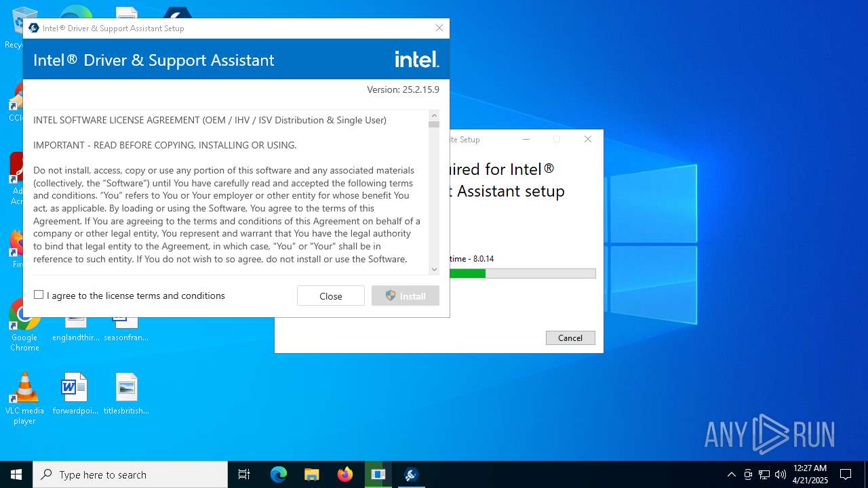Image resolution: width=868 pixels, height=488 pixels.
Task: Switch to Intel Driver Assistant taskbar item
Action: pyautogui.click(x=411, y=474)
